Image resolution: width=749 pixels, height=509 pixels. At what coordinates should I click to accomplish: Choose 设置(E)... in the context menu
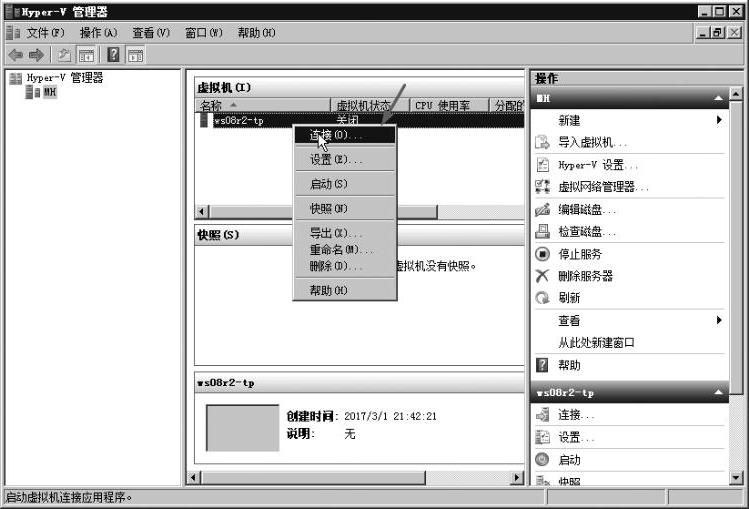click(x=344, y=159)
